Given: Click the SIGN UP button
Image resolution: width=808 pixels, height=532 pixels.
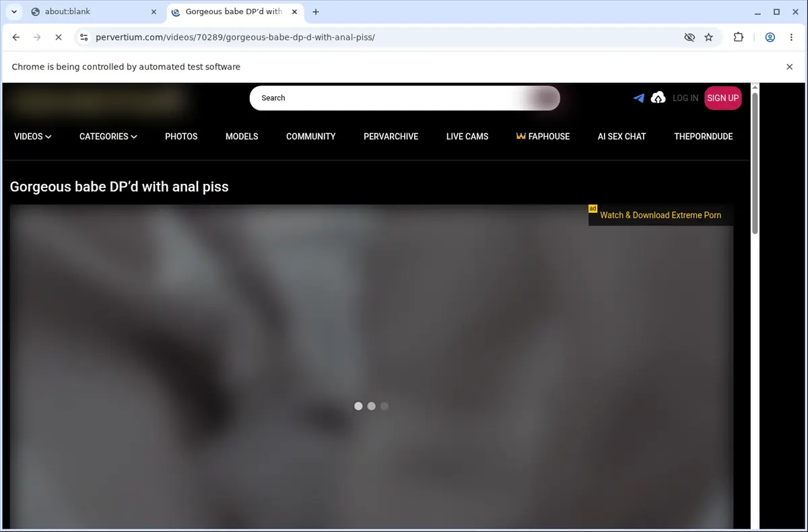Looking at the screenshot, I should pos(723,98).
